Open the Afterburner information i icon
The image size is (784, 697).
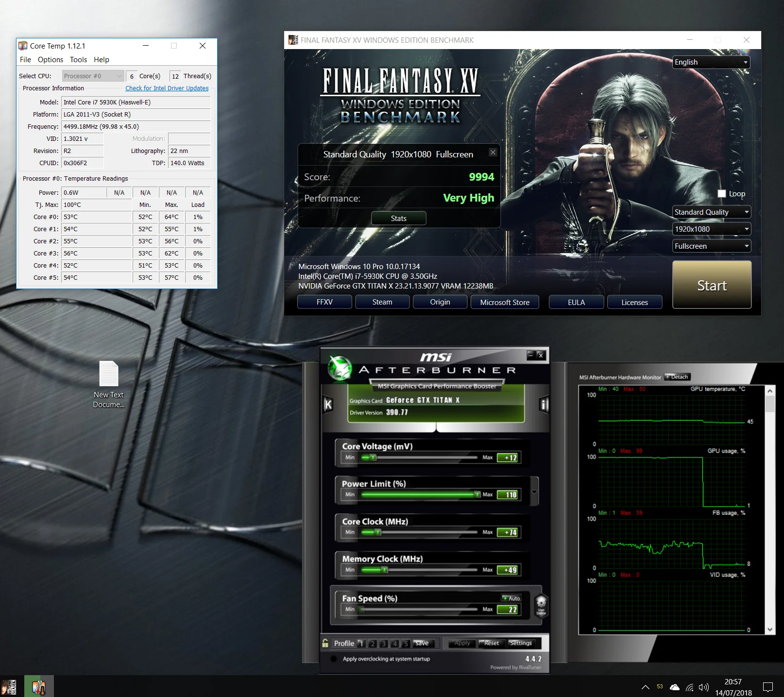coord(544,404)
